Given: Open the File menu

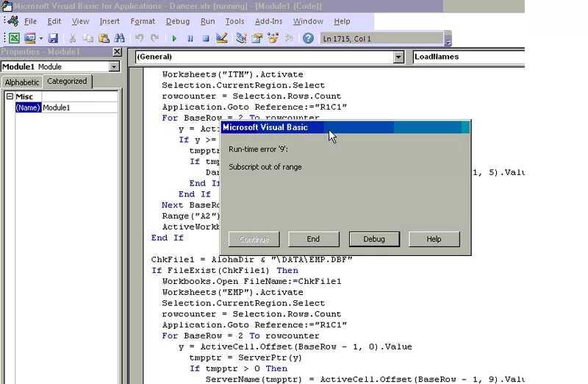Looking at the screenshot, I should pos(30,21).
